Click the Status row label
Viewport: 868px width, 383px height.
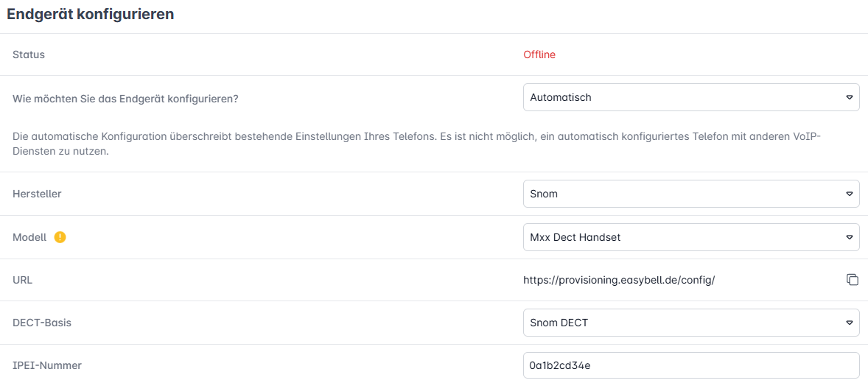[29, 55]
